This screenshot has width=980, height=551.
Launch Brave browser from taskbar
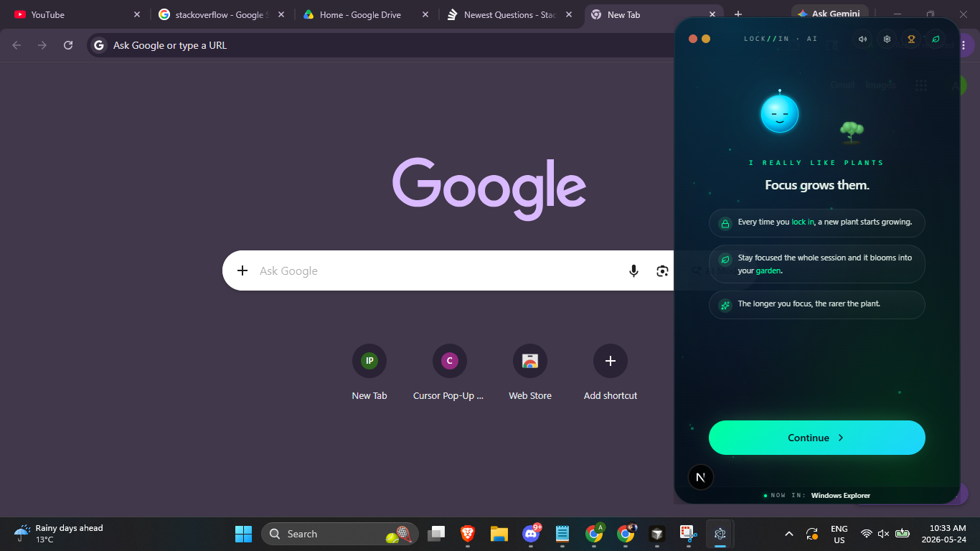468,534
